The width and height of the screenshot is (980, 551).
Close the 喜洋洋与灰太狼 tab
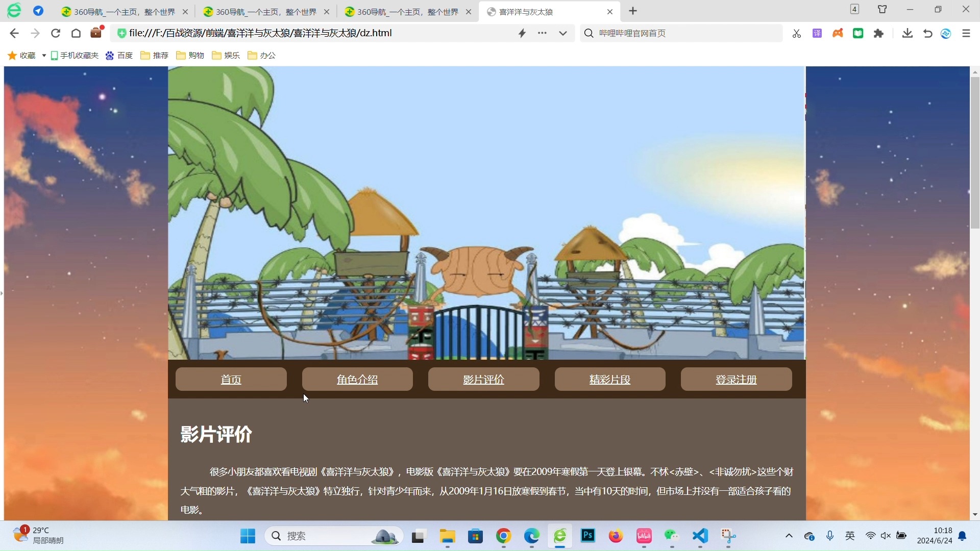[610, 12]
